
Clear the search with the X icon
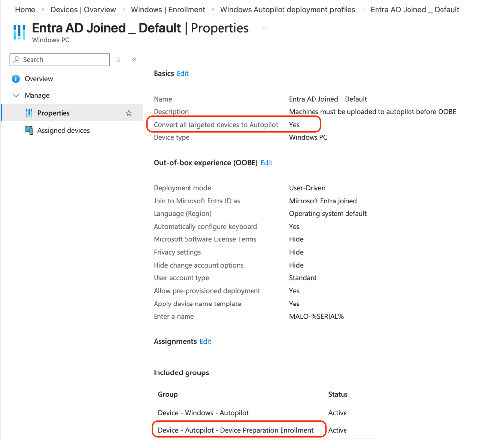pos(119,60)
